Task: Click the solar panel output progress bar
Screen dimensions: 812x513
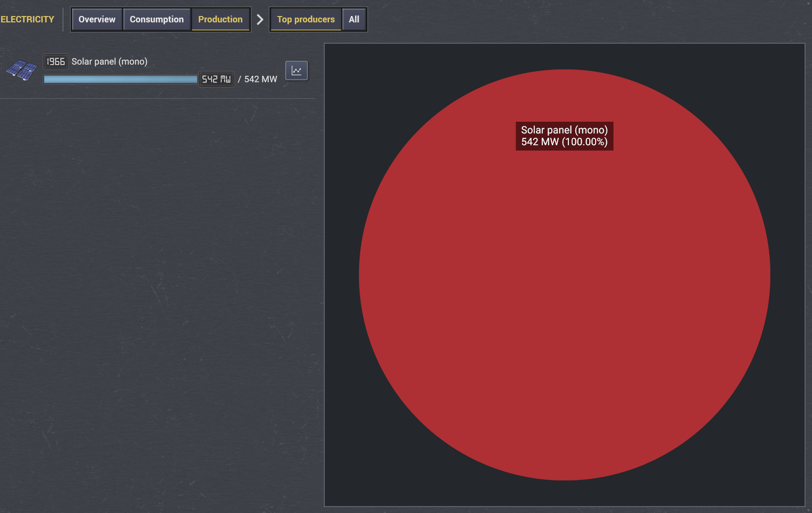Action: 121,79
